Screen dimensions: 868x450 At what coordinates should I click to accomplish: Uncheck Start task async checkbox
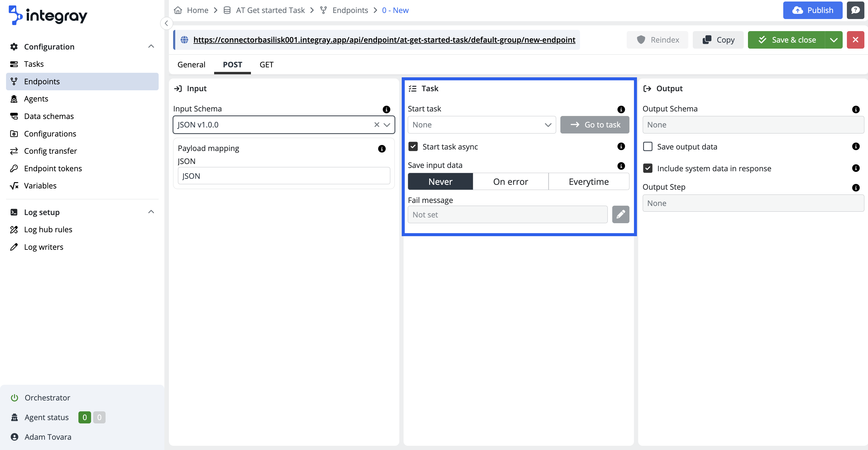[413, 147]
